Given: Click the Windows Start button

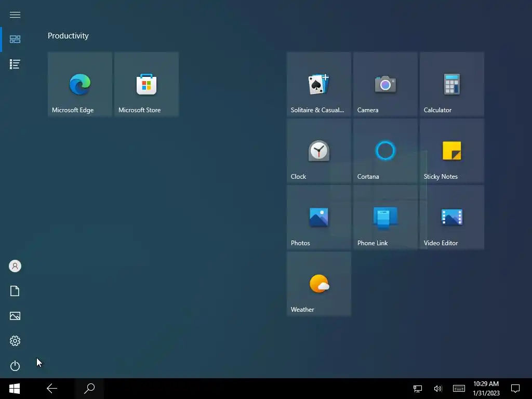Looking at the screenshot, I should (15, 389).
